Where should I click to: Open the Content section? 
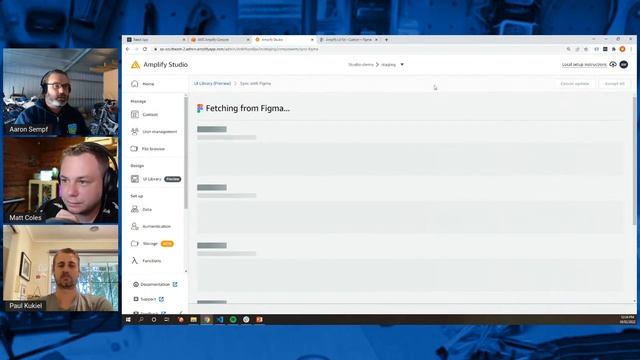point(144,114)
